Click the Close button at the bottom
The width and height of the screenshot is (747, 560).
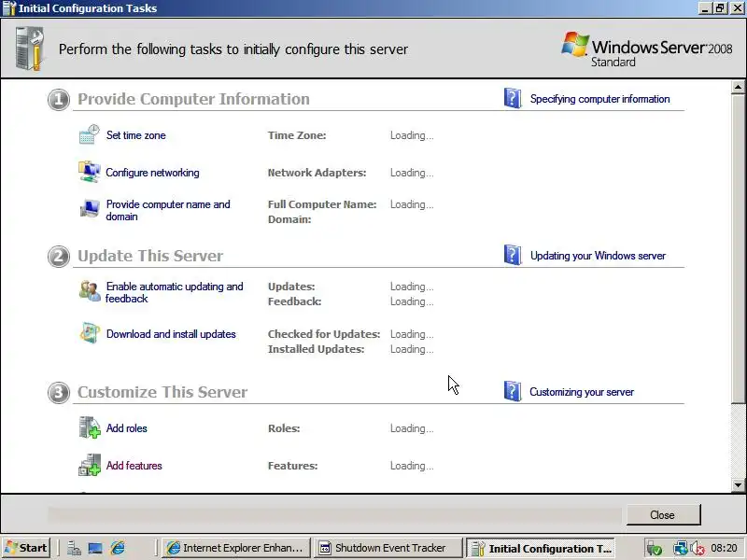coord(663,515)
